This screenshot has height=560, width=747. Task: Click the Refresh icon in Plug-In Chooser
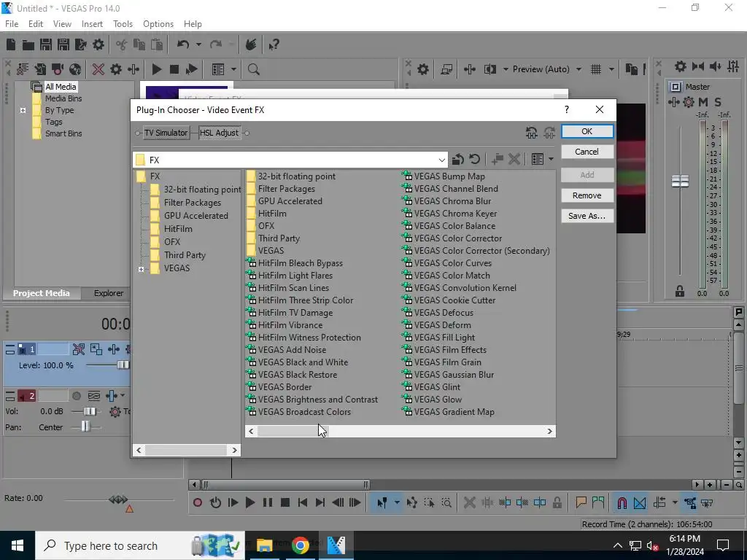[x=474, y=159]
